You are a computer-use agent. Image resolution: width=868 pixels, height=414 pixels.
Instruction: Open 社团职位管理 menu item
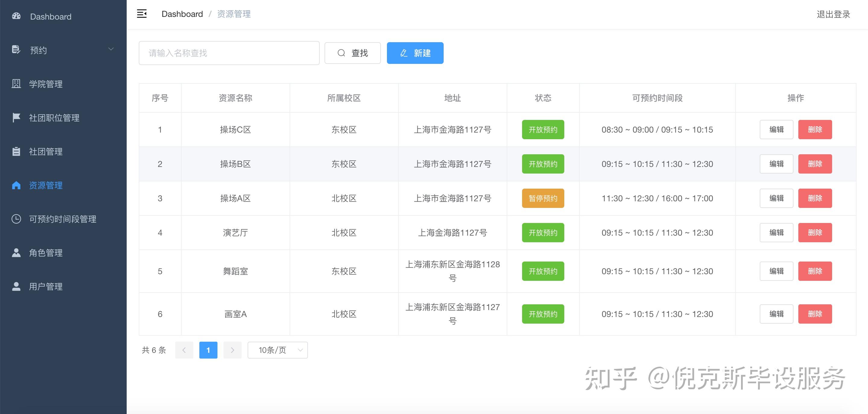pos(63,118)
